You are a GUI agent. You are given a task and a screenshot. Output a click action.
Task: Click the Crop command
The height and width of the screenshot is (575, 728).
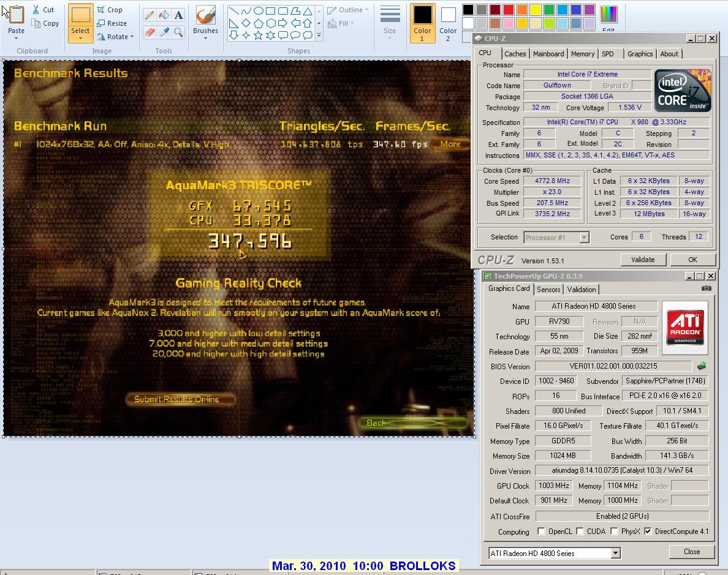110,10
